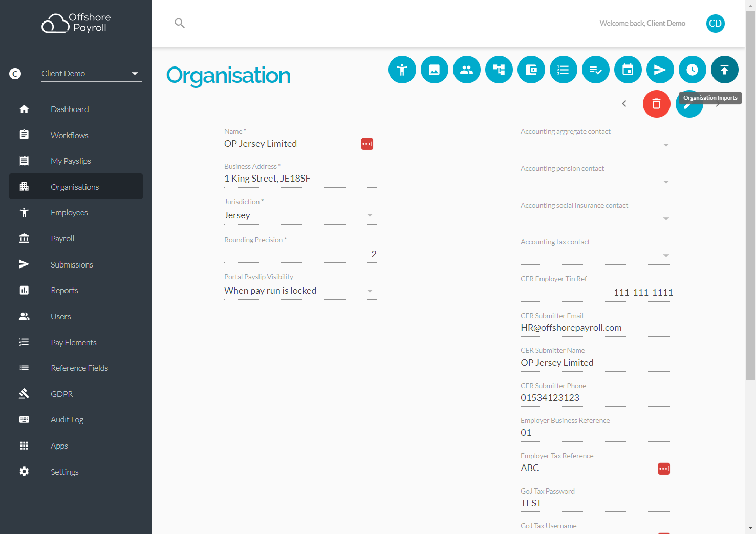This screenshot has width=756, height=534.
Task: Open the CD user avatar
Action: coord(716,24)
